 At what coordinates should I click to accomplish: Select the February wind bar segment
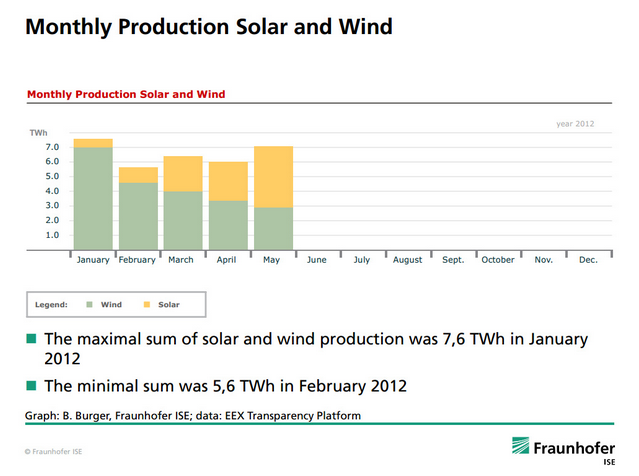click(x=138, y=216)
